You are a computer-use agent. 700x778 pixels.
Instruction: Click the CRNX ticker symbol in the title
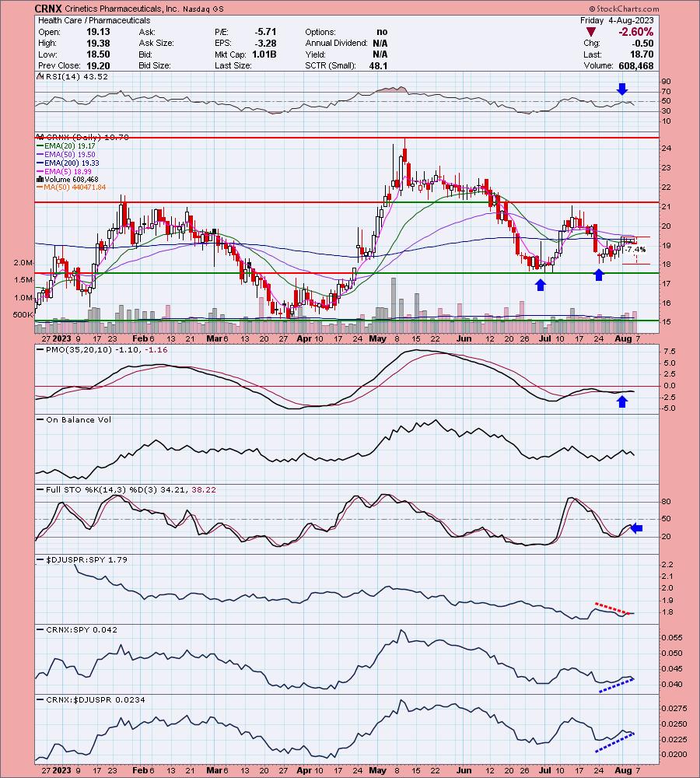[x=48, y=9]
